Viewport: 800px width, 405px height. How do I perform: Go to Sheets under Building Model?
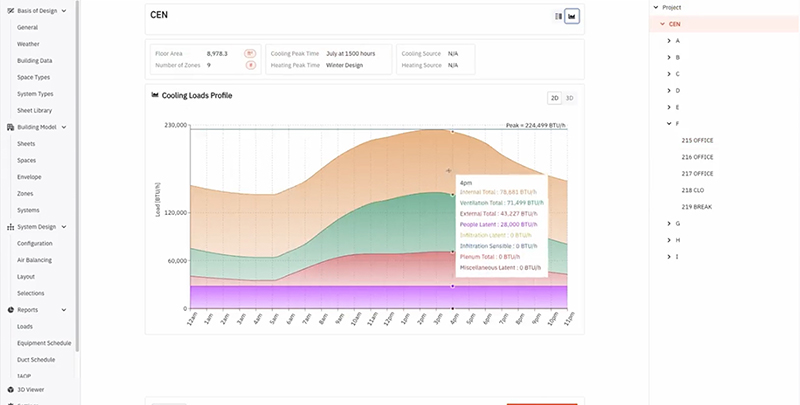(26, 144)
